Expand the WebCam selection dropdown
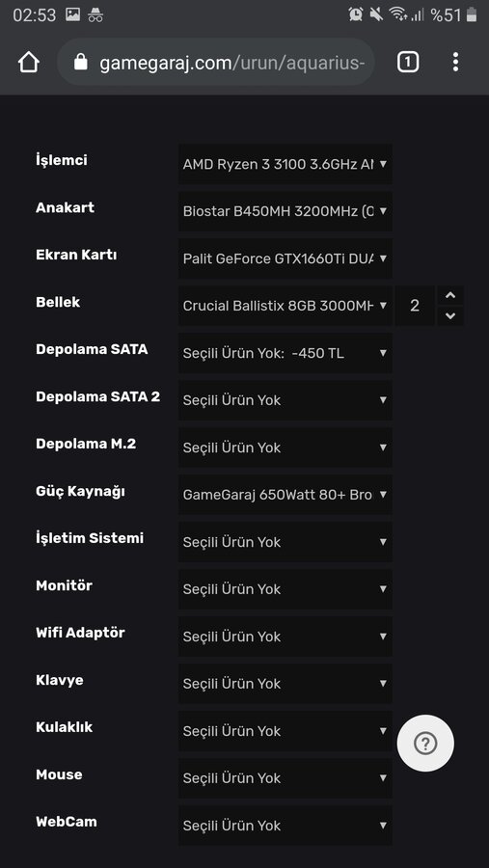The width and height of the screenshot is (489, 868). [285, 826]
